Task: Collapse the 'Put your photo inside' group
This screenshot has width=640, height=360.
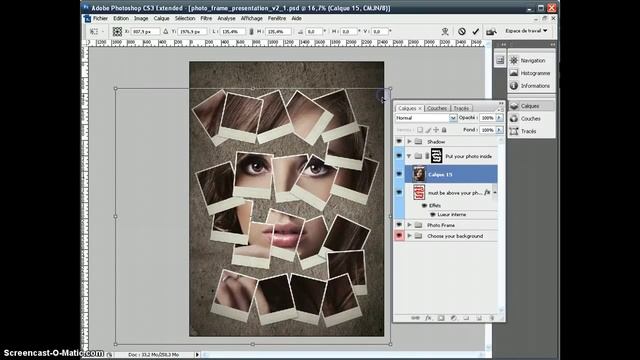Action: [409, 156]
